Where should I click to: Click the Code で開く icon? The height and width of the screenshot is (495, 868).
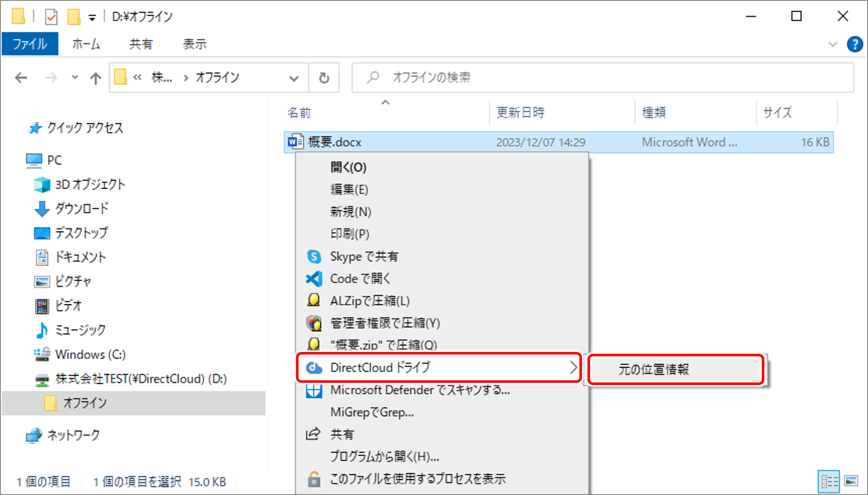[314, 278]
